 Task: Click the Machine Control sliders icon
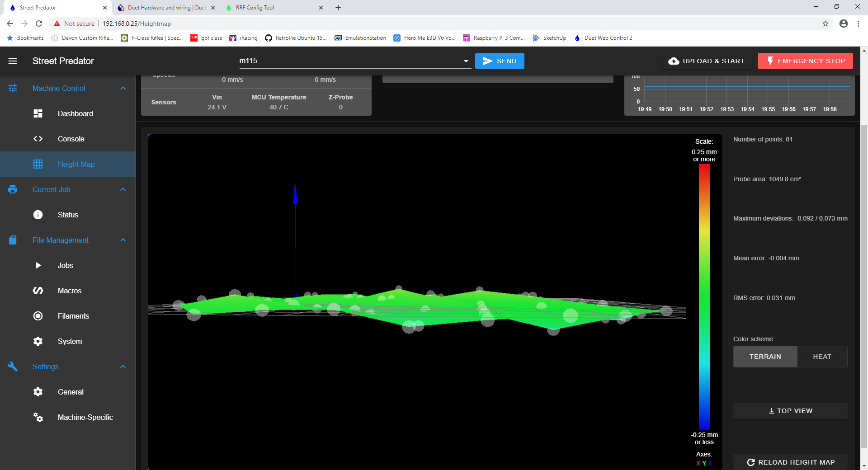[13, 88]
